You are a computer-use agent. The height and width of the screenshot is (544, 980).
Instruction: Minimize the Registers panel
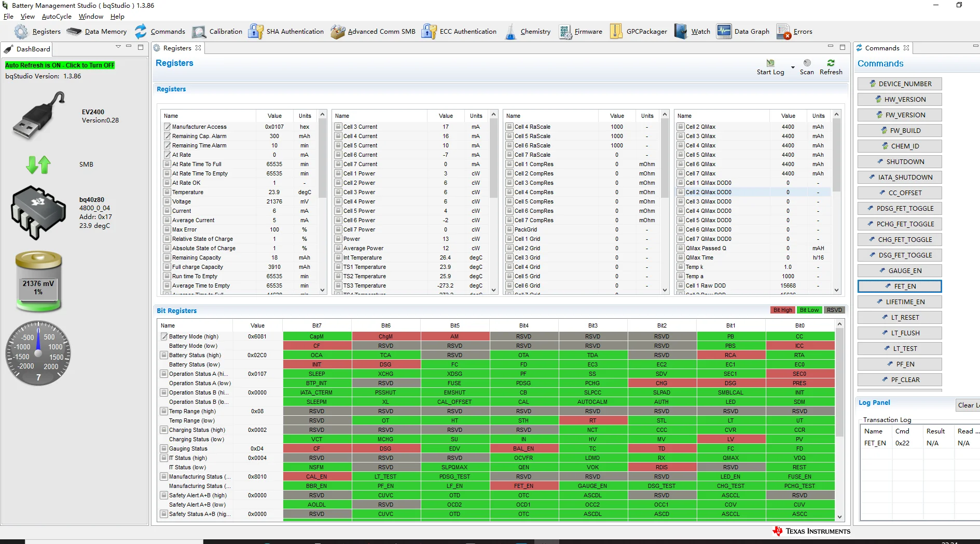click(x=830, y=47)
